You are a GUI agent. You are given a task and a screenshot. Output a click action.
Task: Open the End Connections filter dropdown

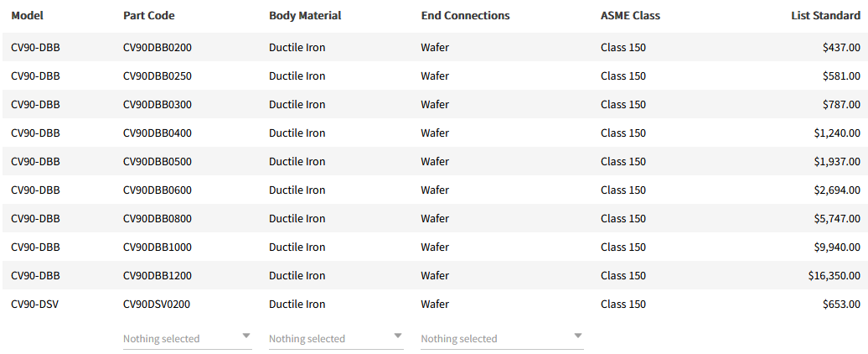click(x=501, y=338)
